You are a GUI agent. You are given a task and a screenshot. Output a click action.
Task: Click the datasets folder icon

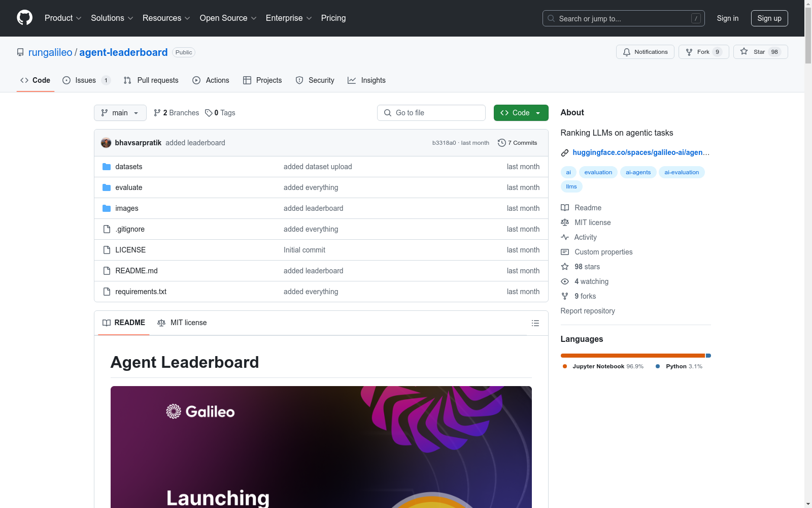(107, 167)
